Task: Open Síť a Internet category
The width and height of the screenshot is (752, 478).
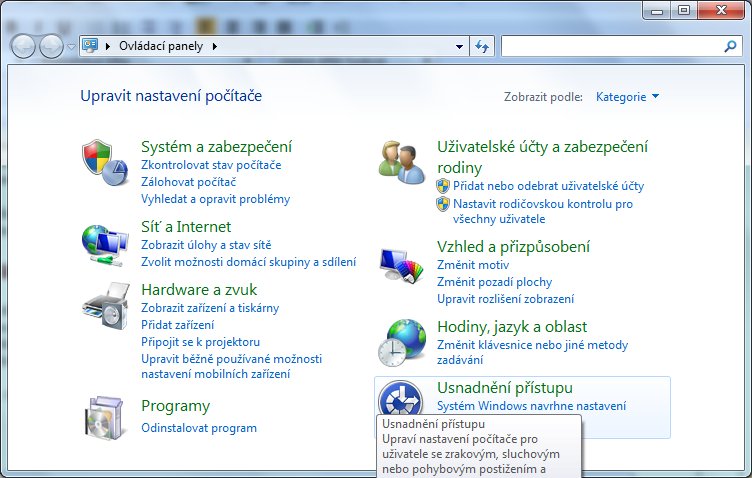Action: pos(186,227)
